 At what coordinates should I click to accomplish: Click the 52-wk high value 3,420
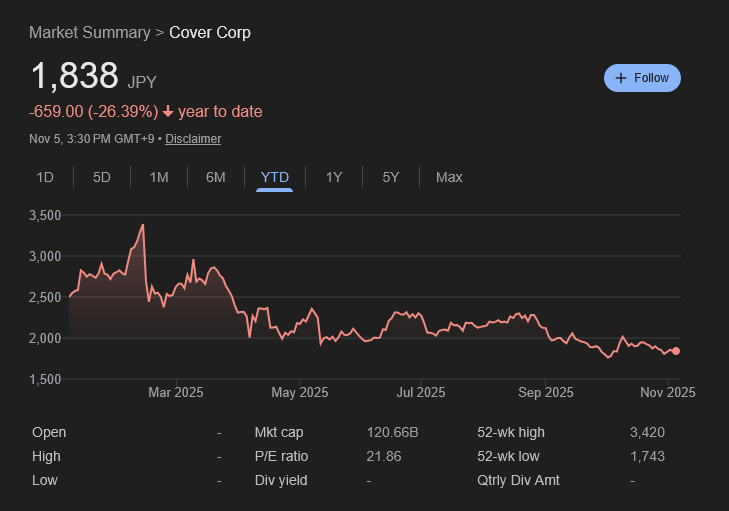647,432
